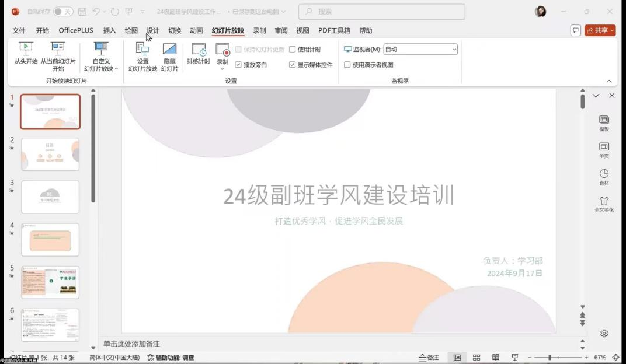Image resolution: width=626 pixels, height=364 pixels.
Task: Switch to the 动画 ribbon tab
Action: (x=196, y=30)
